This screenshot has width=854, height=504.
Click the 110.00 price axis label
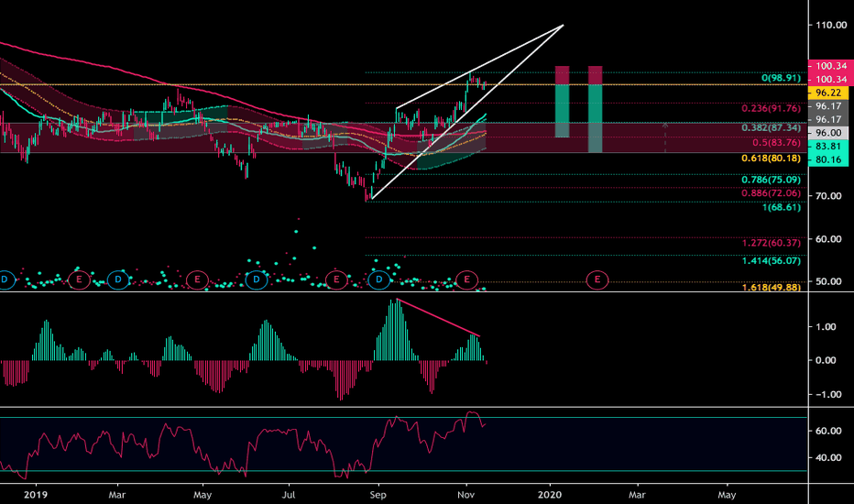[x=830, y=25]
